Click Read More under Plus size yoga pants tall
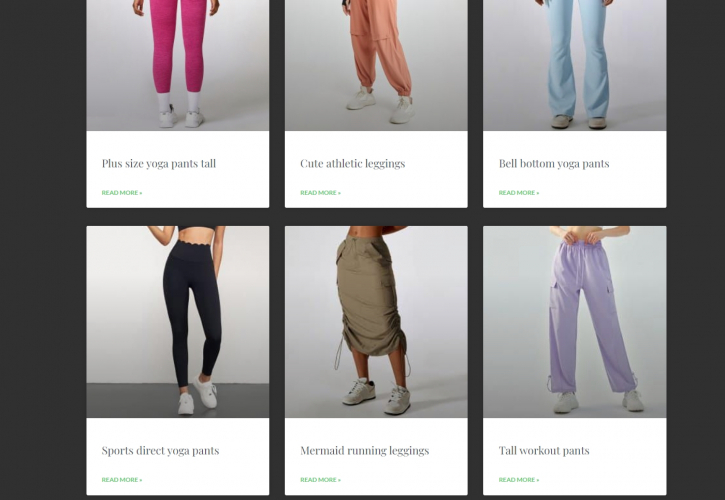 pyautogui.click(x=122, y=193)
